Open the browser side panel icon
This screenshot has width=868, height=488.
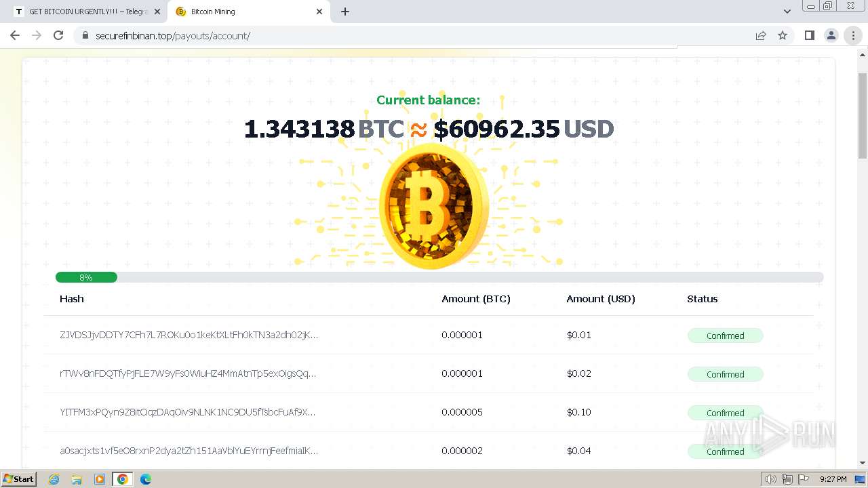pyautogui.click(x=809, y=35)
